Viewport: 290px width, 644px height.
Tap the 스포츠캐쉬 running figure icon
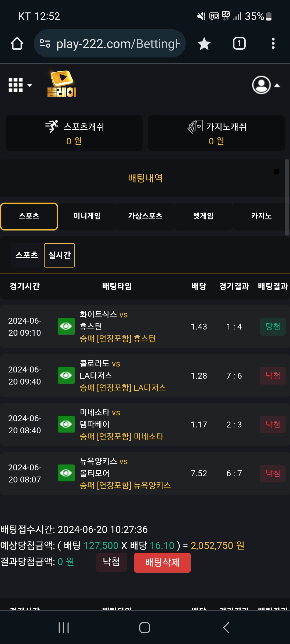(52, 126)
